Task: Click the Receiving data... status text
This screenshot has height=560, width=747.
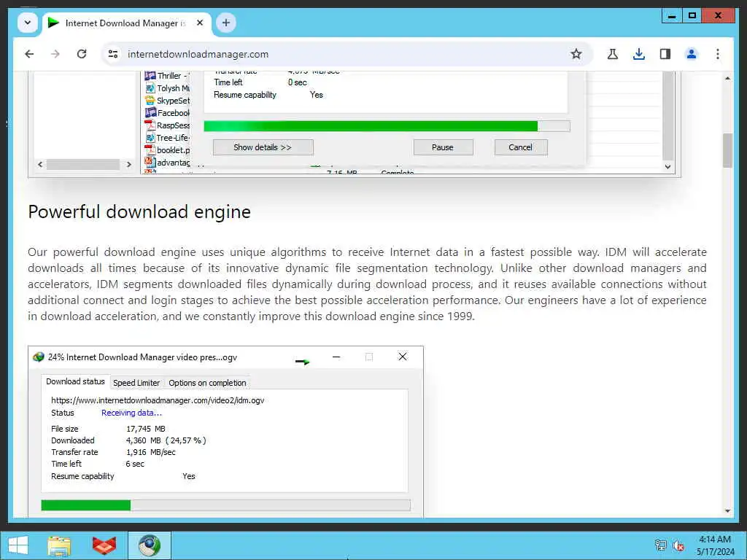Action: coord(131,413)
